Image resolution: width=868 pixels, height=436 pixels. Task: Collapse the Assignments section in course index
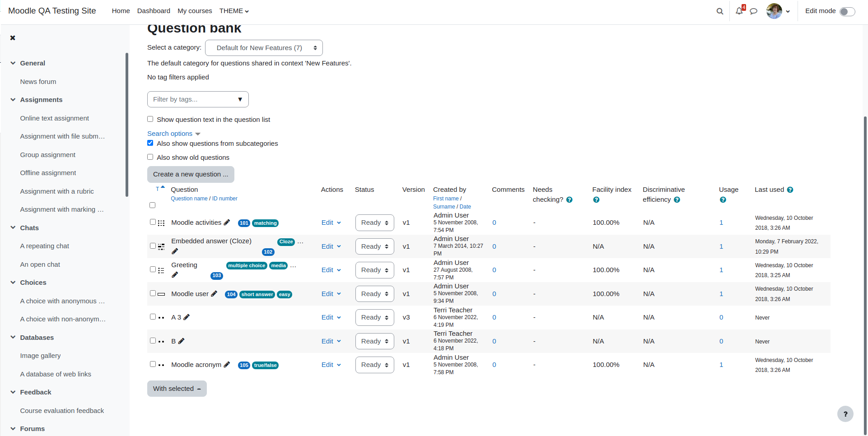click(13, 100)
